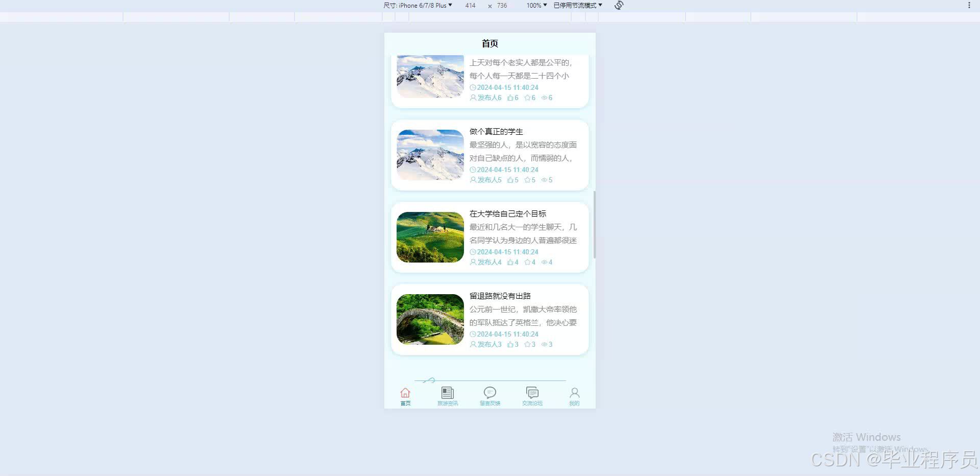Open the 首页 home icon tab
This screenshot has width=980, height=476.
coord(405,396)
